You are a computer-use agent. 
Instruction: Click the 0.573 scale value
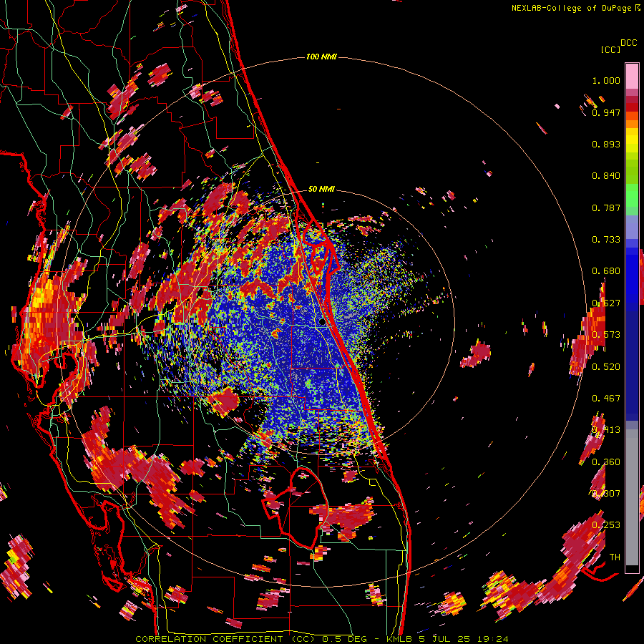tap(606, 335)
